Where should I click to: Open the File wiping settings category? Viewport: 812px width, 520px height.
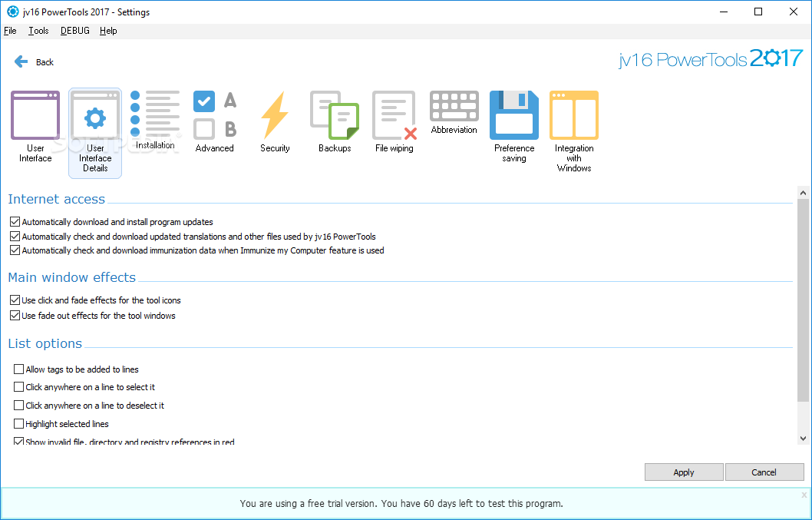point(394,121)
